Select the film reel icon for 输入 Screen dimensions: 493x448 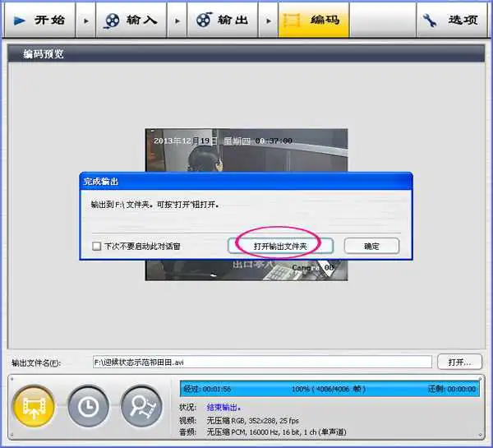112,21
